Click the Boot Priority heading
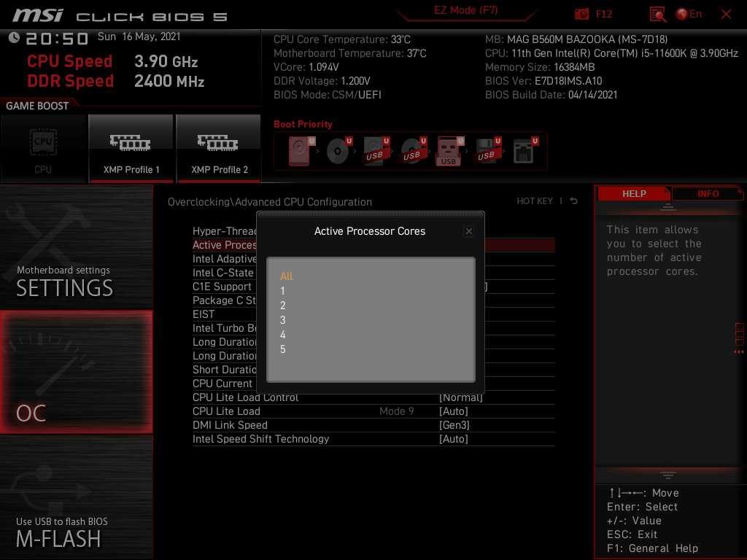 303,124
